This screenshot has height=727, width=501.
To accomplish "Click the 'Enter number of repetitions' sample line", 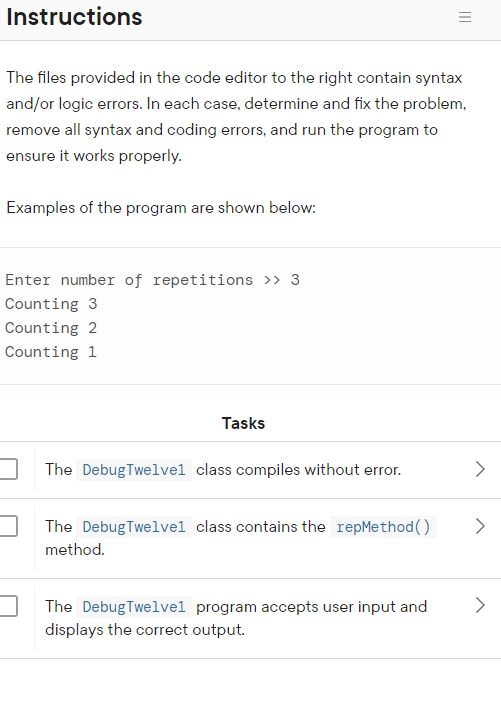I will pyautogui.click(x=152, y=280).
